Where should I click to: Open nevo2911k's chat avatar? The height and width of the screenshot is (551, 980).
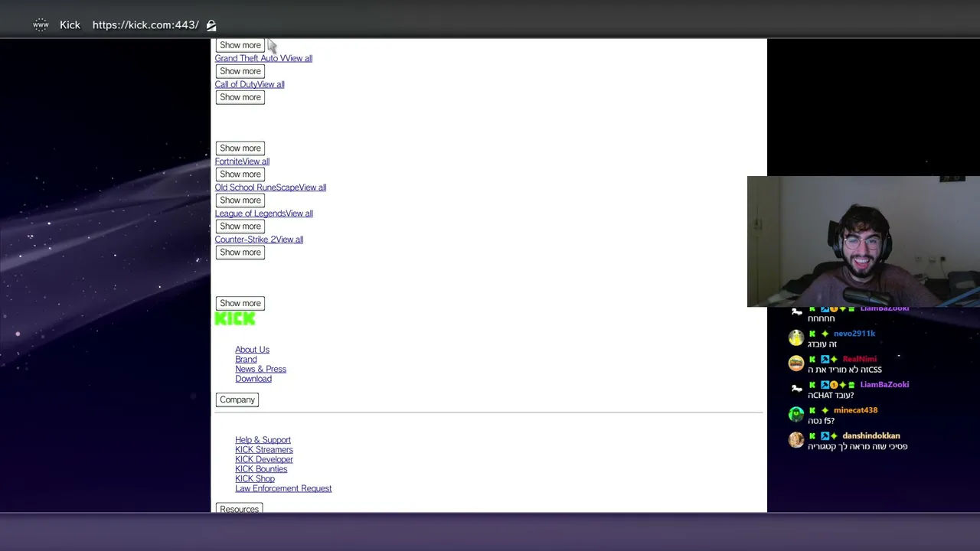coord(796,337)
